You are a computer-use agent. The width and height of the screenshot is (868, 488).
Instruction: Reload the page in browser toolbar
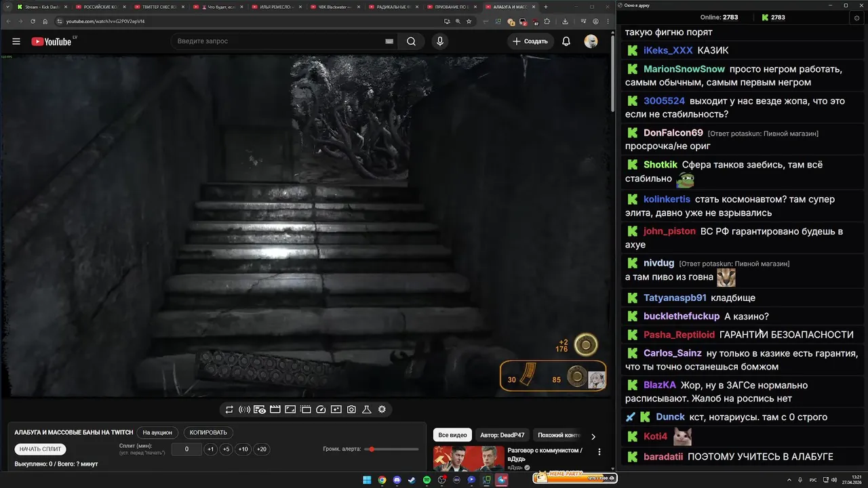(33, 21)
